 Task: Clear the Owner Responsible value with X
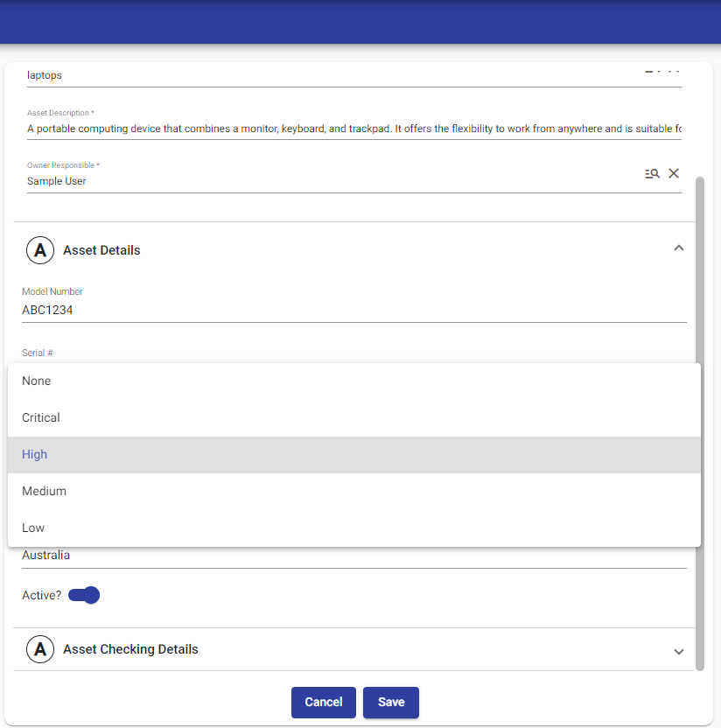674,173
